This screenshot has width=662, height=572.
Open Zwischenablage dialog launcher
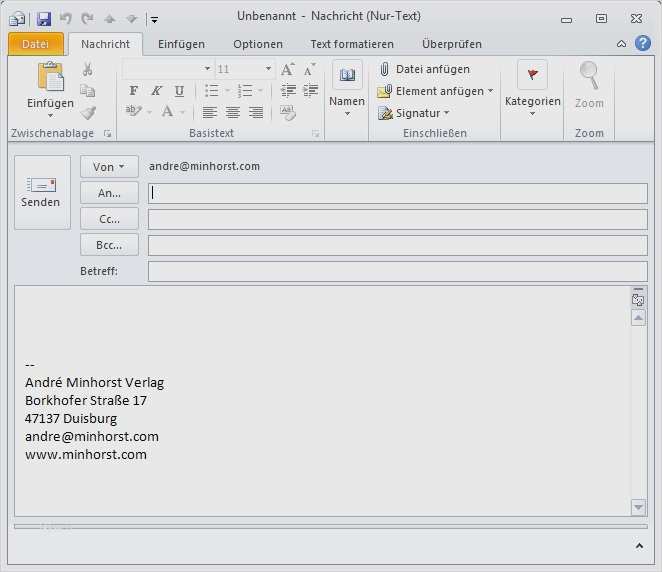108,133
